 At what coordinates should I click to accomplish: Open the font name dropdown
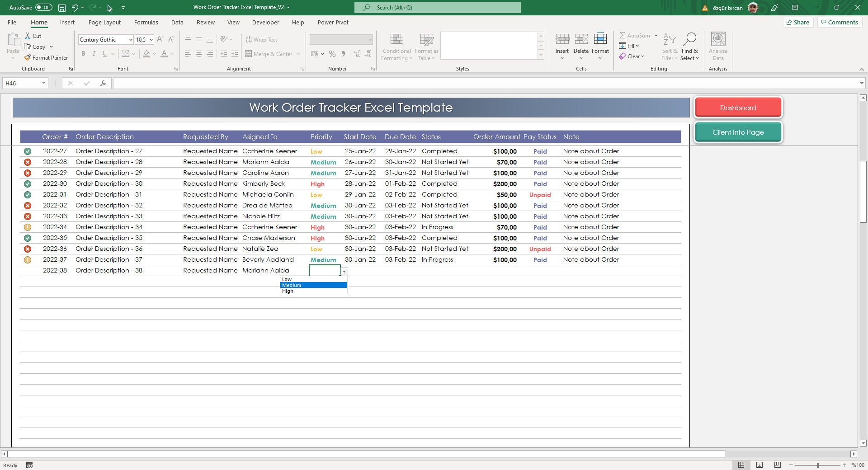coord(130,39)
